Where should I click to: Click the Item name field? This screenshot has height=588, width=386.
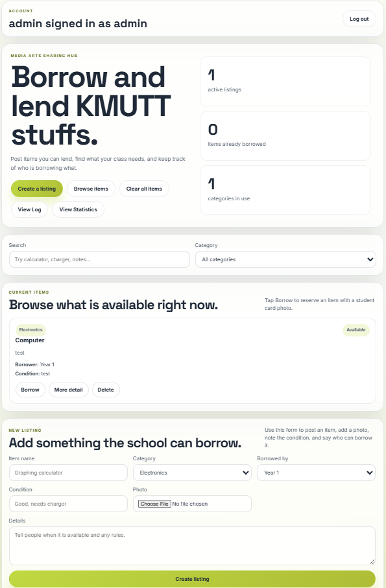(x=68, y=473)
